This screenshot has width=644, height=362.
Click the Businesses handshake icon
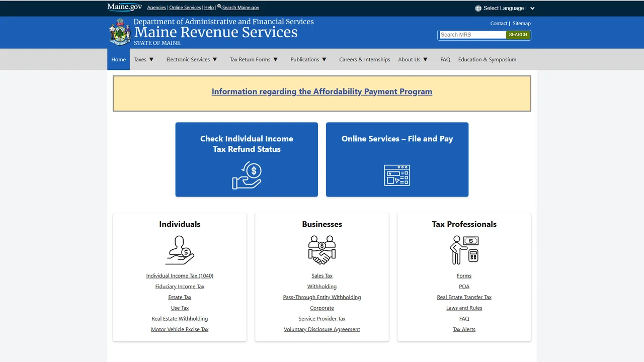322,250
